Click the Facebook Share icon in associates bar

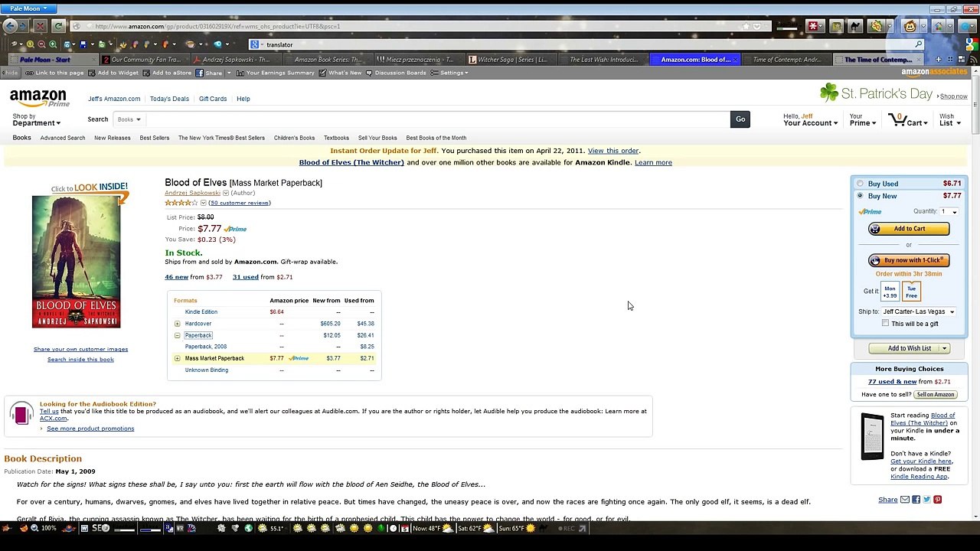199,73
